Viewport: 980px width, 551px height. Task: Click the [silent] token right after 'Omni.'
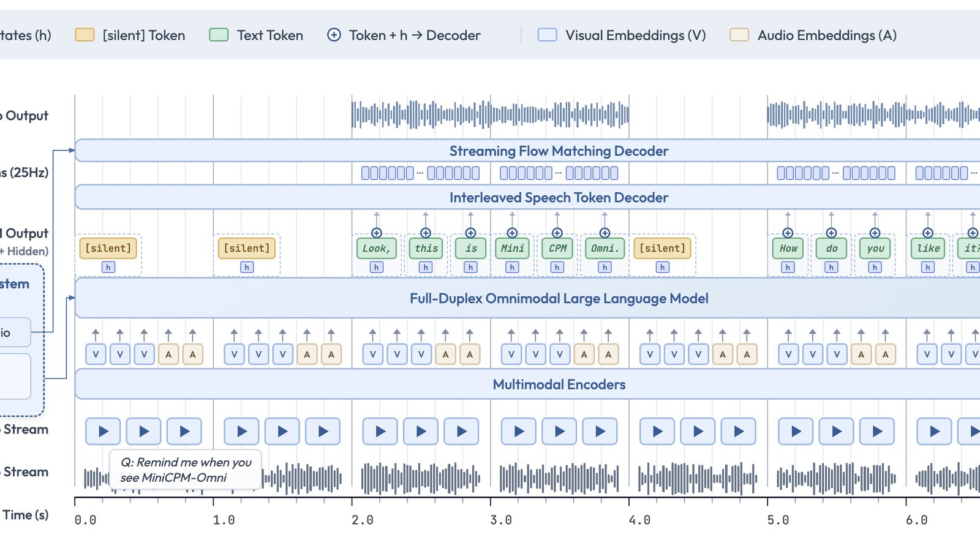tap(663, 248)
